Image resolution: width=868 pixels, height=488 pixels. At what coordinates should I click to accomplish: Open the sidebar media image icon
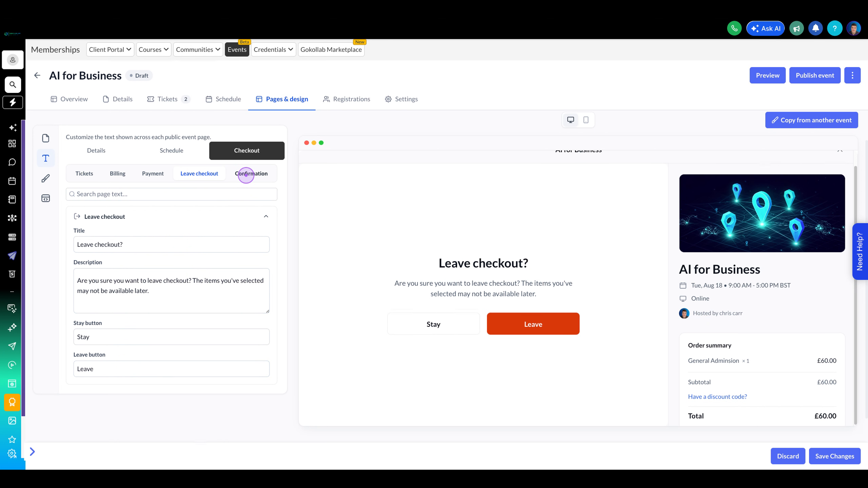12,421
